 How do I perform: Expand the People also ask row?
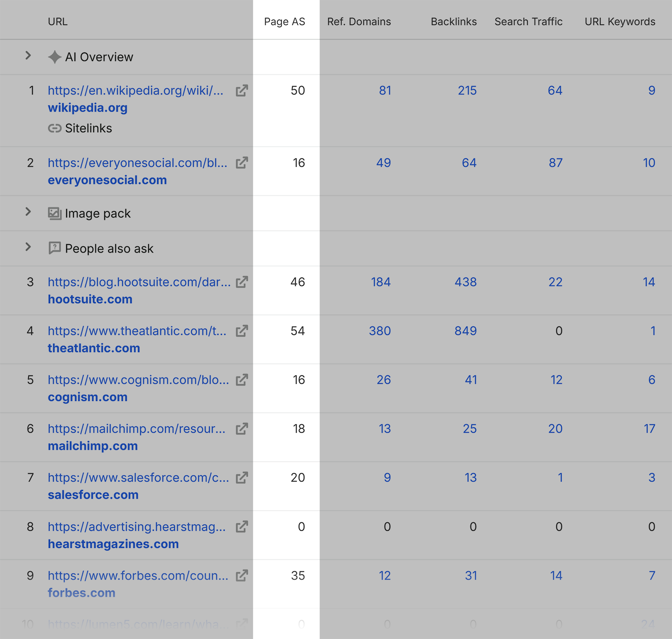pos(28,247)
